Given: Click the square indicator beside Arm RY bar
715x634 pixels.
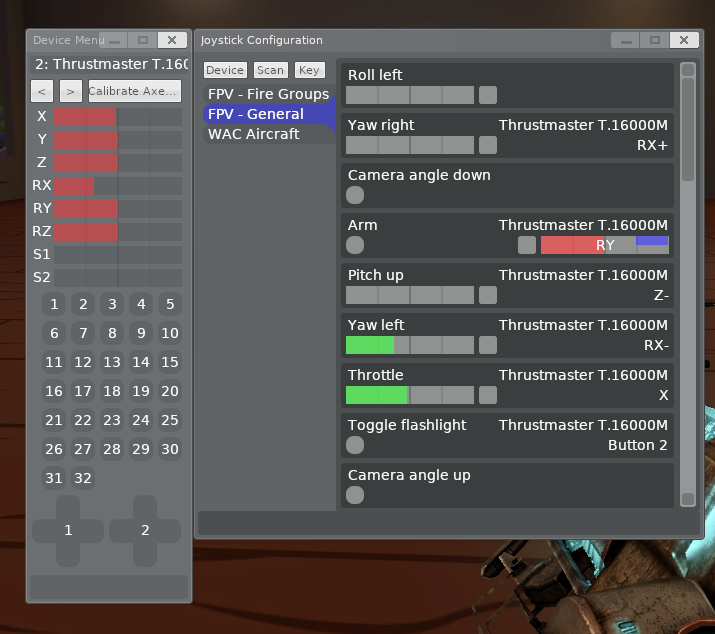Looking at the screenshot, I should click(527, 245).
